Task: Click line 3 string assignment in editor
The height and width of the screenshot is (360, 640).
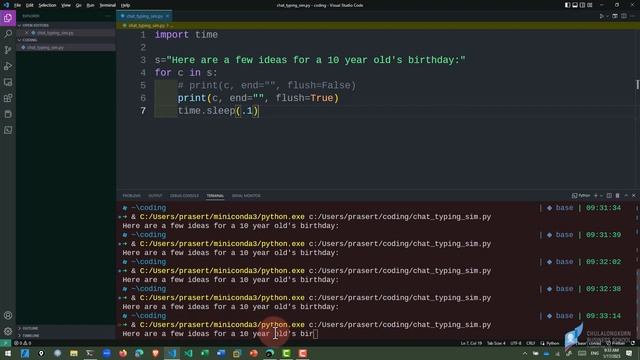Action: [x=310, y=60]
